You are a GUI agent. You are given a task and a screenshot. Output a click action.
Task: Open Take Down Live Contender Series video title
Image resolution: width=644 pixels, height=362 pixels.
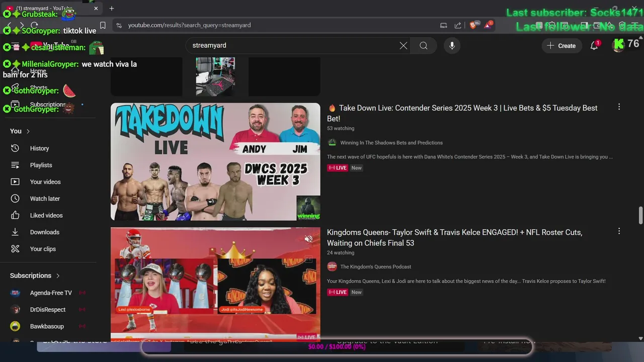pos(462,113)
